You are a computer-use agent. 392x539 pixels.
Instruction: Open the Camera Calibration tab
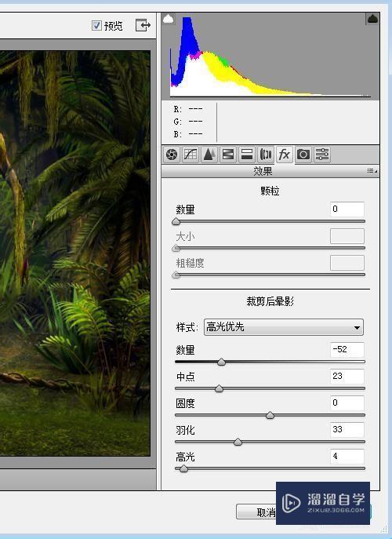[303, 155]
